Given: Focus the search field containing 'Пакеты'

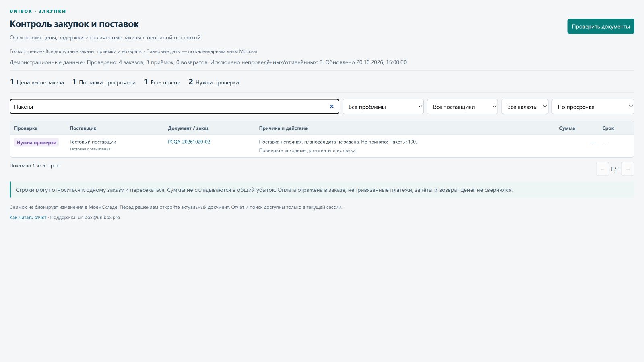Looking at the screenshot, I should [x=174, y=107].
